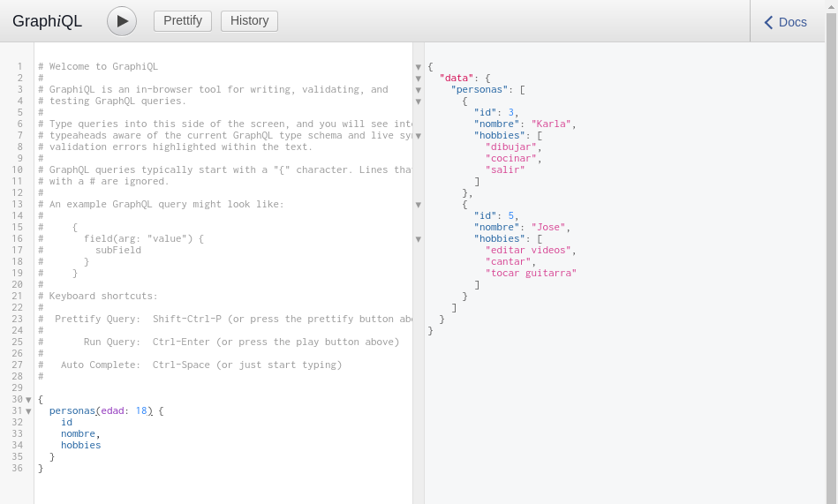The image size is (838, 504).
Task: Click "cocinar" hobby in the results
Action: 511,158
